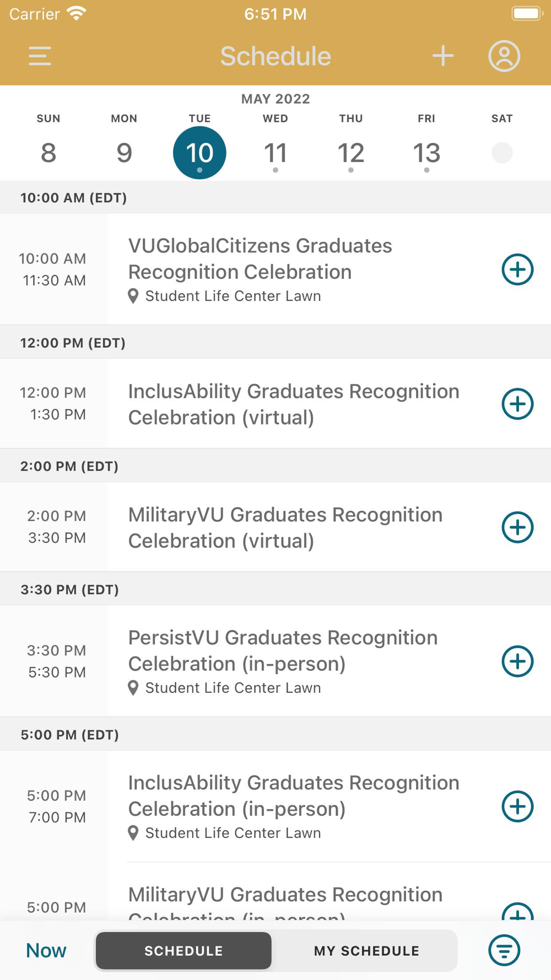Open the hamburger menu icon

pyautogui.click(x=40, y=56)
